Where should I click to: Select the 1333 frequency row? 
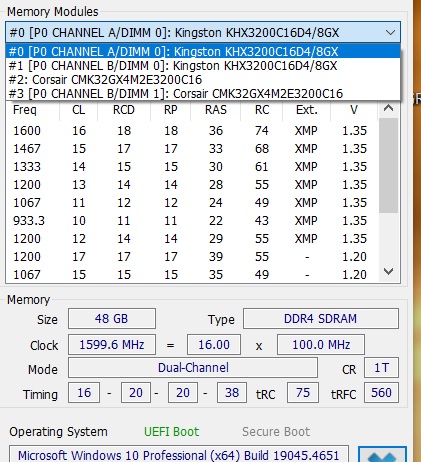(x=192, y=167)
